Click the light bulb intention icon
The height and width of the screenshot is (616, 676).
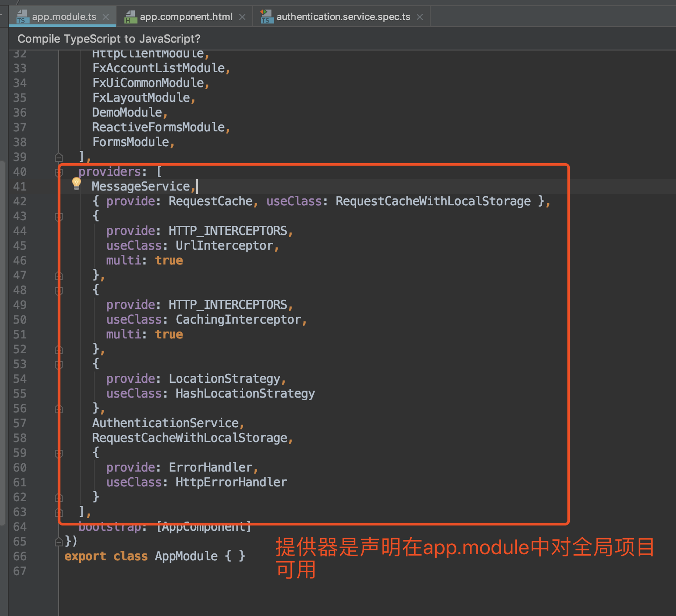tap(77, 183)
